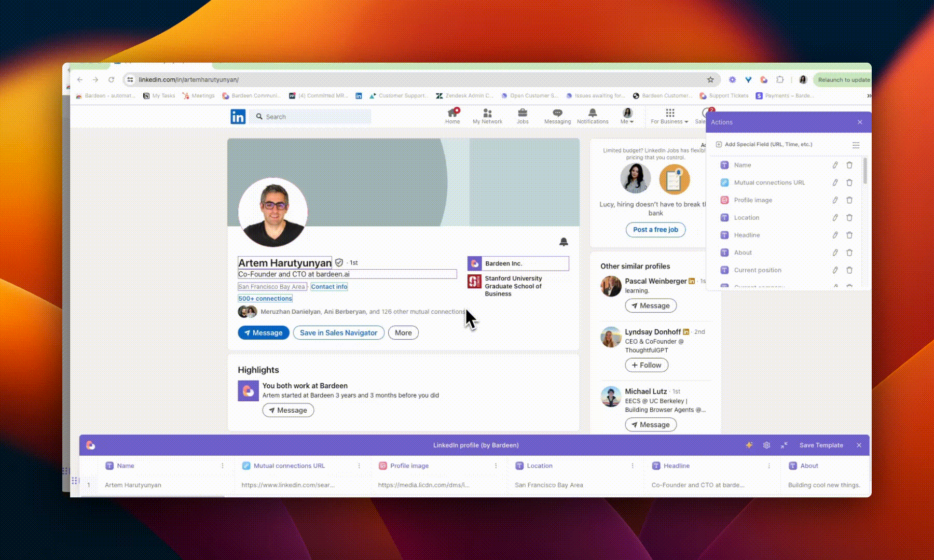This screenshot has width=934, height=560.
Task: Delete the About field
Action: 849,253
